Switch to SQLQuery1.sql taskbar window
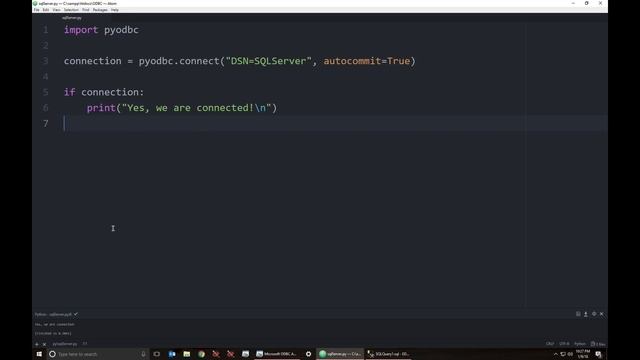 pyautogui.click(x=388, y=354)
